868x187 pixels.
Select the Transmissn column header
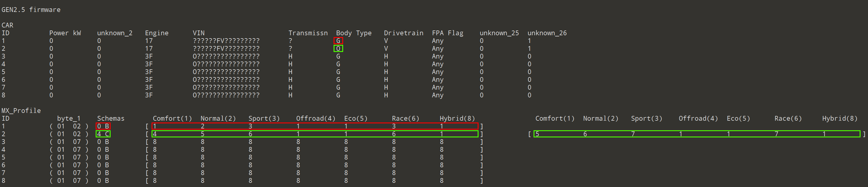pyautogui.click(x=308, y=33)
